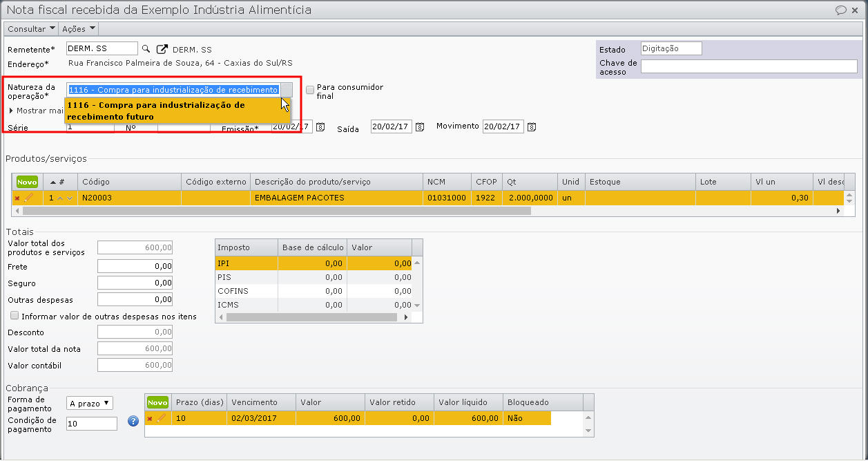The width and height of the screenshot is (868, 461).
Task: Move product row 1 down arrow
Action: (70, 198)
